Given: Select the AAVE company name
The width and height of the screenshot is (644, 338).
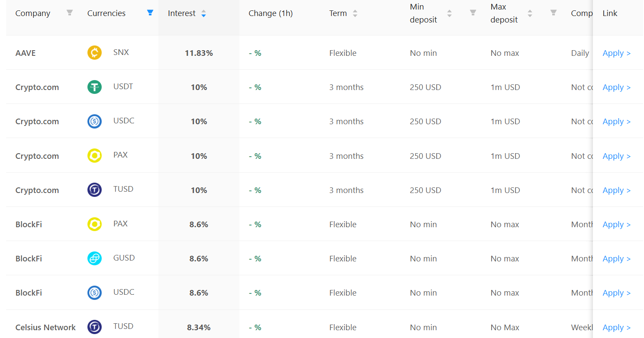Looking at the screenshot, I should click(26, 53).
